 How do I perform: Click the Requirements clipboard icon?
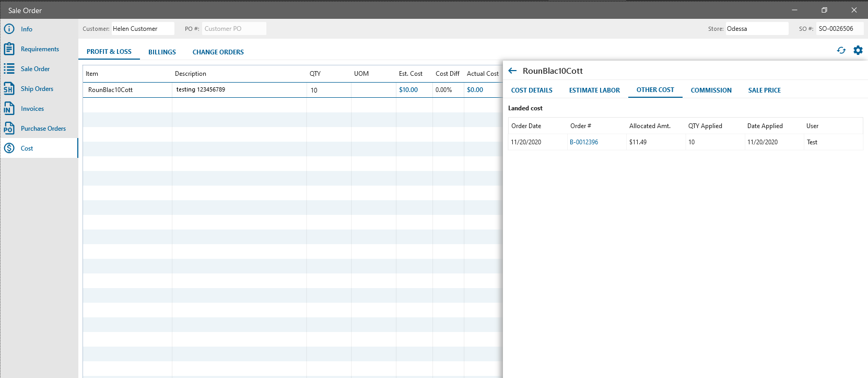[9, 49]
